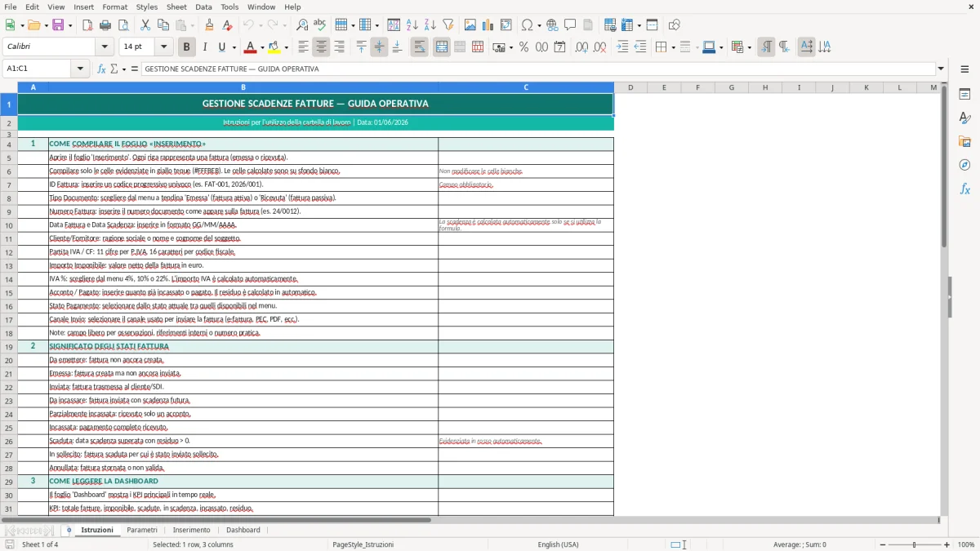
Task: Cut the selection with scissors icon
Action: pos(145,25)
